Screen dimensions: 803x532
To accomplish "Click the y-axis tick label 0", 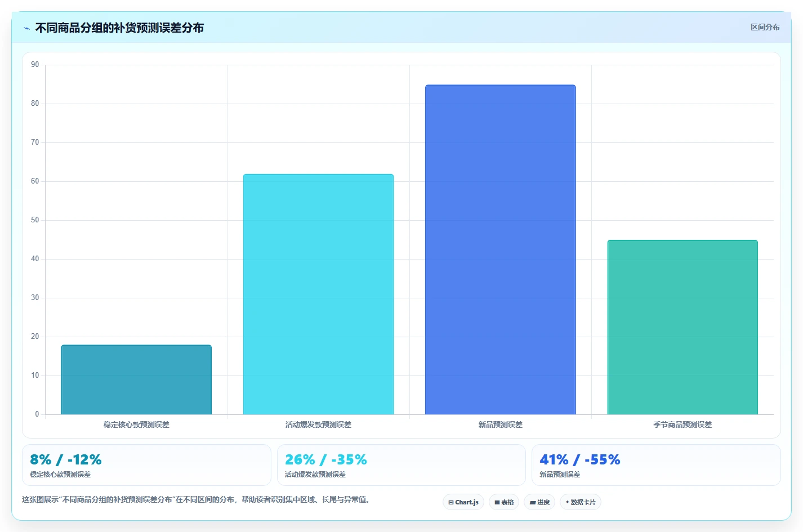I will pos(37,414).
